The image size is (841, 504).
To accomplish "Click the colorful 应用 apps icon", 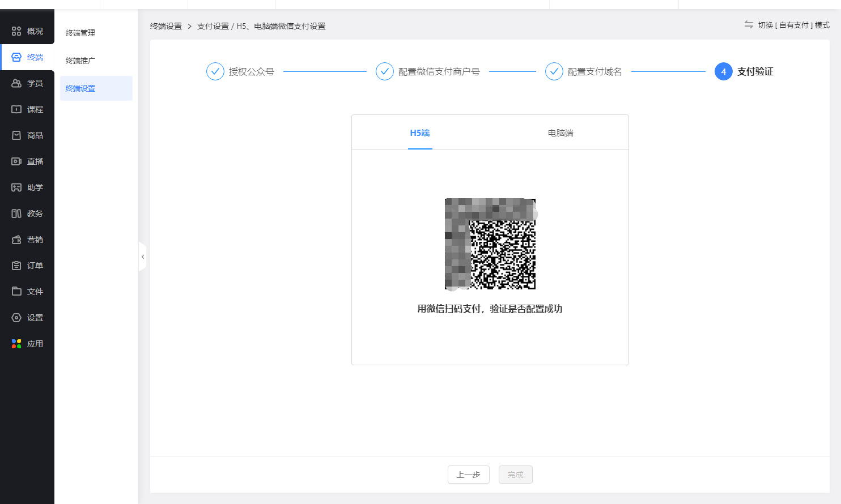I will 16,344.
